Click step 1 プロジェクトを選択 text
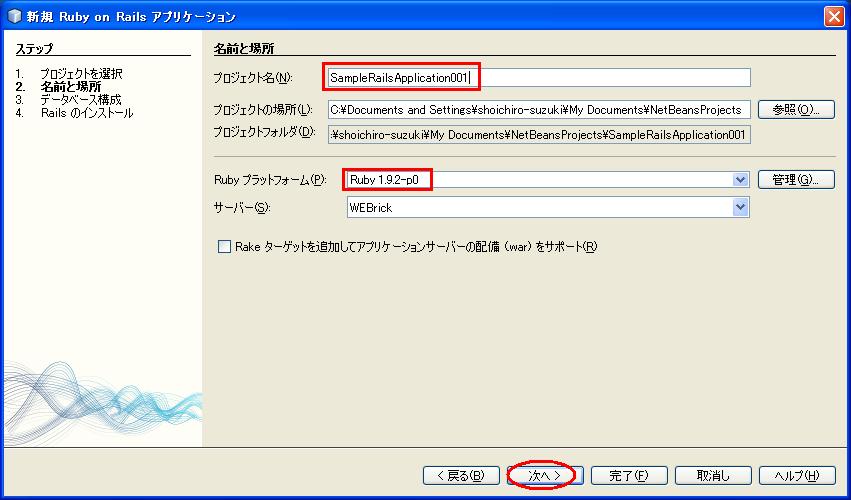 click(x=81, y=73)
